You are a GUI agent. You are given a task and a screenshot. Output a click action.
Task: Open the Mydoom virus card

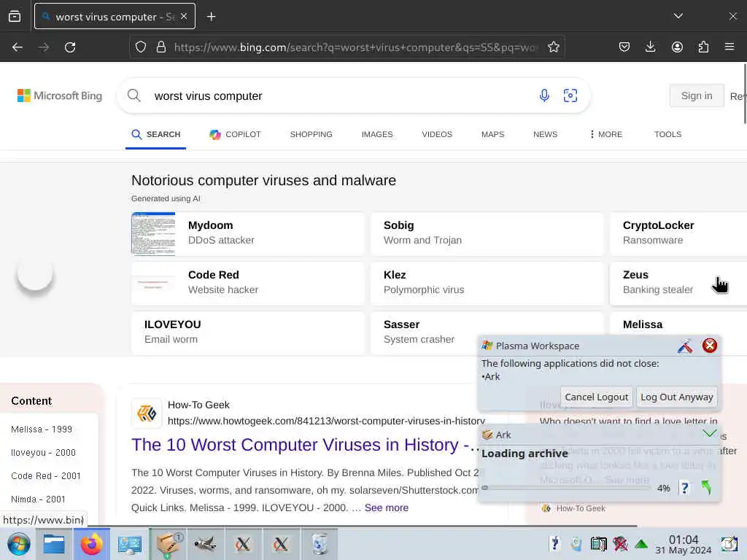click(248, 233)
